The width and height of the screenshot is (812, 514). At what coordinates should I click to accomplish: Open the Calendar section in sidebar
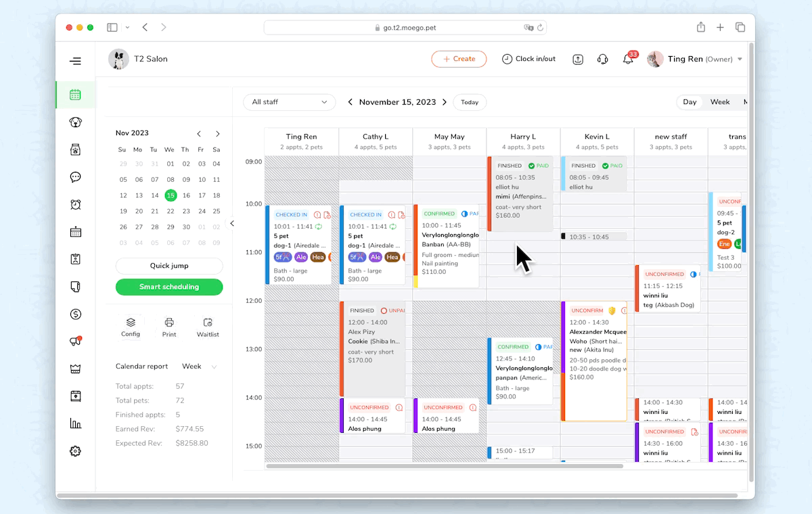coord(75,95)
